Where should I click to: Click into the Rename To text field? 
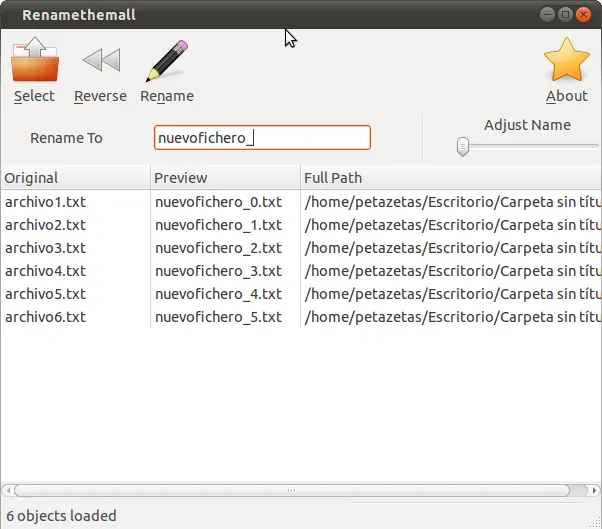pos(262,137)
